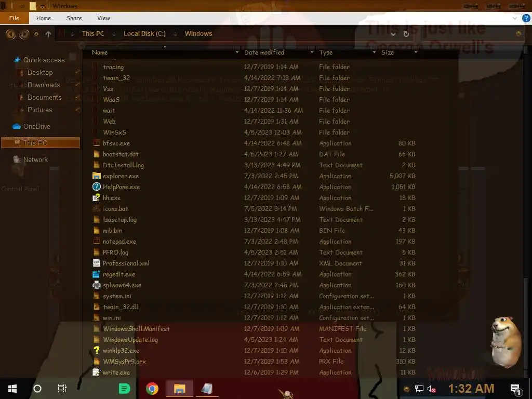
Task: Open Name column filter dropdown
Action: (237, 52)
